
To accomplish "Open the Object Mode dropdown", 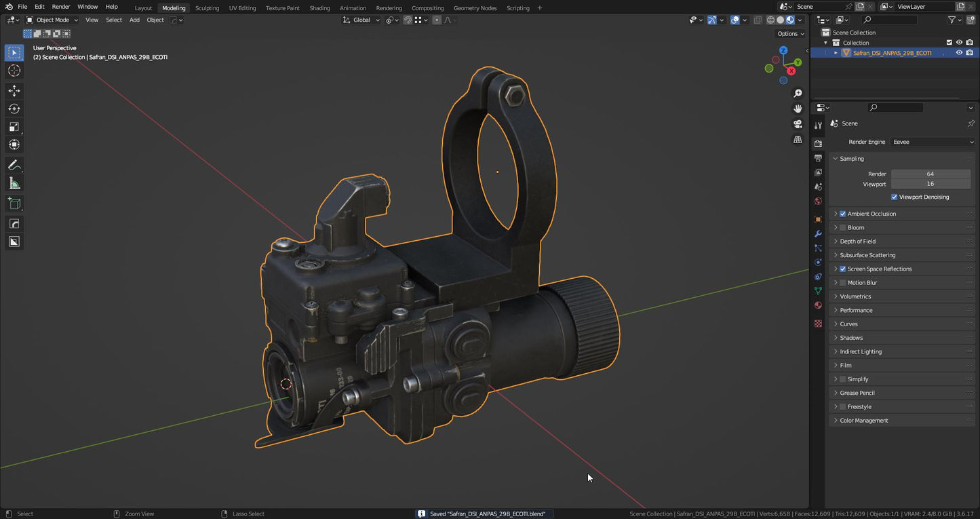I will pyautogui.click(x=52, y=20).
